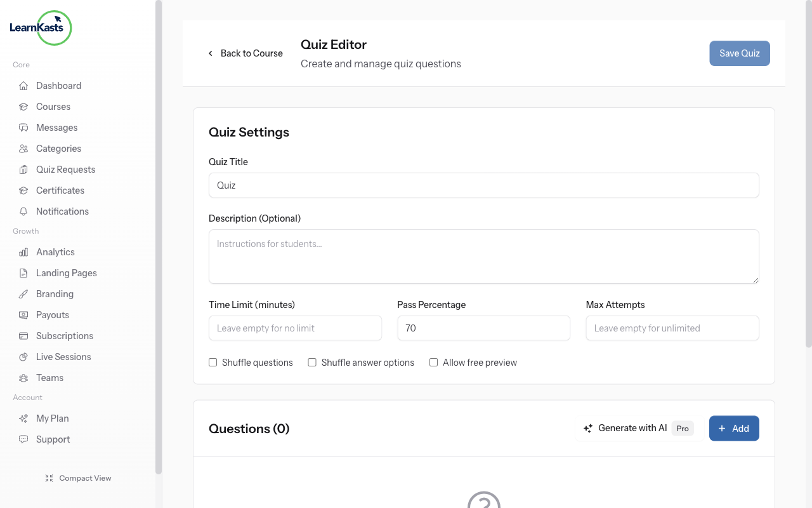Click the Save Quiz button
812x508 pixels.
739,53
